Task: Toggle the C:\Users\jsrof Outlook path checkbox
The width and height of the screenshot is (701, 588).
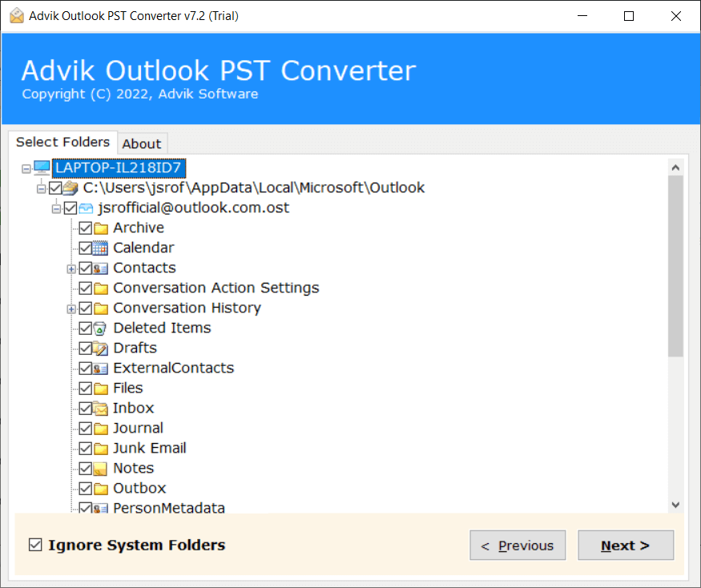Action: point(55,188)
